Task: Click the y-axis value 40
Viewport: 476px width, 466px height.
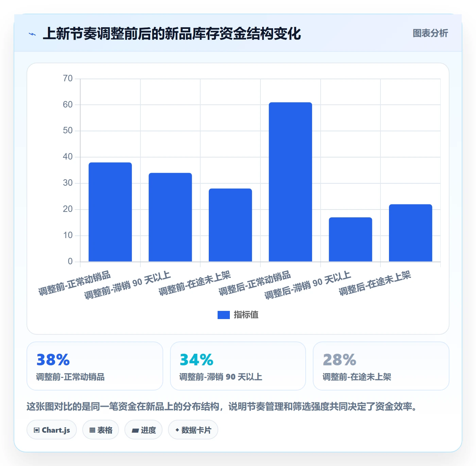Action: (68, 157)
